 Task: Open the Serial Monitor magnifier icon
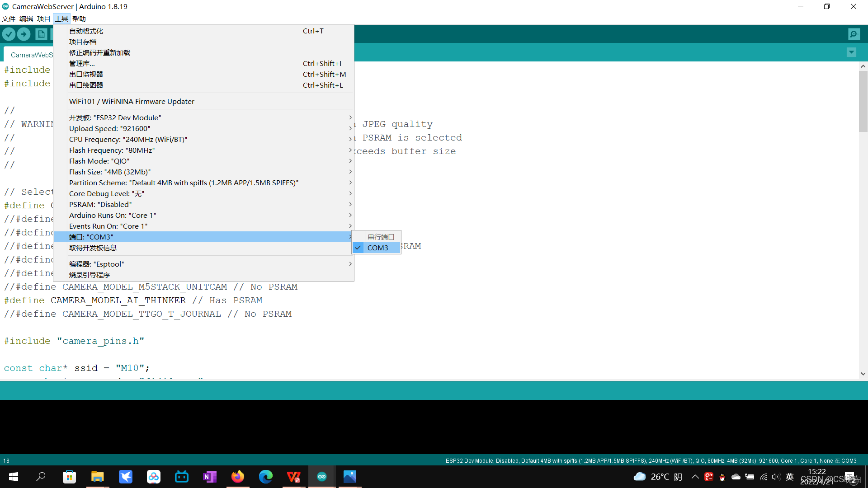click(x=854, y=34)
